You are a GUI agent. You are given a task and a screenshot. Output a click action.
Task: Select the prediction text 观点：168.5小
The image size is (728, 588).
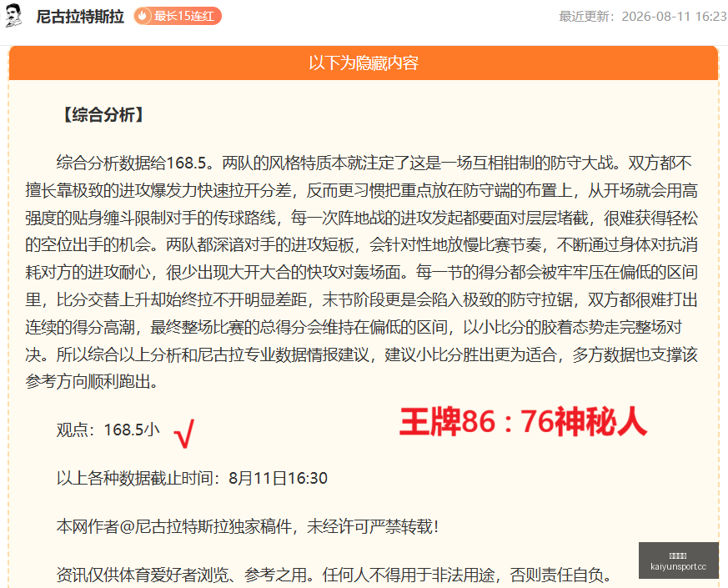[108, 430]
